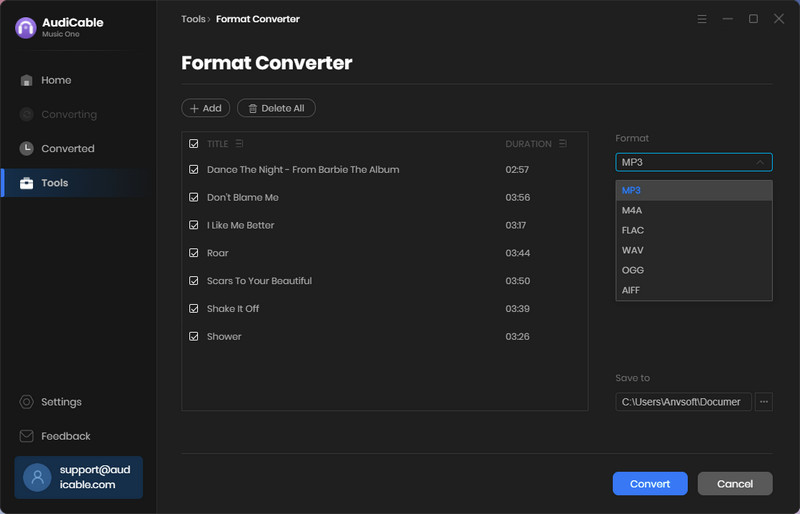Go to Home in the sidebar
This screenshot has height=514, width=800.
tap(56, 80)
